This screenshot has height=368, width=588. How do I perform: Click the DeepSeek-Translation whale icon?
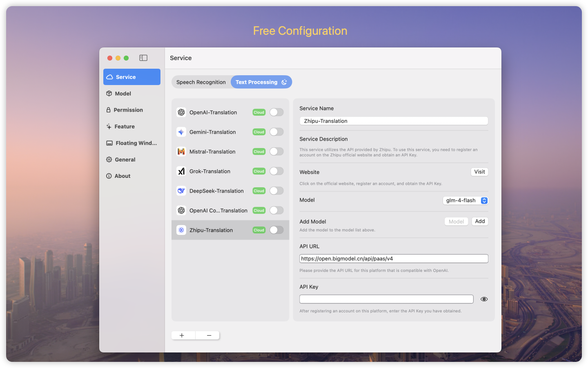pyautogui.click(x=181, y=191)
